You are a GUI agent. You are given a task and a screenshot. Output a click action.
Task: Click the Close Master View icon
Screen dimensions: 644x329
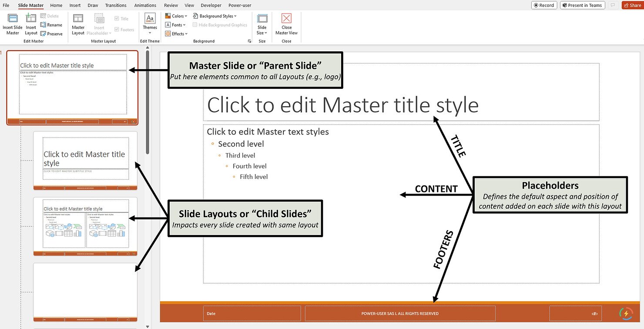coord(286,18)
